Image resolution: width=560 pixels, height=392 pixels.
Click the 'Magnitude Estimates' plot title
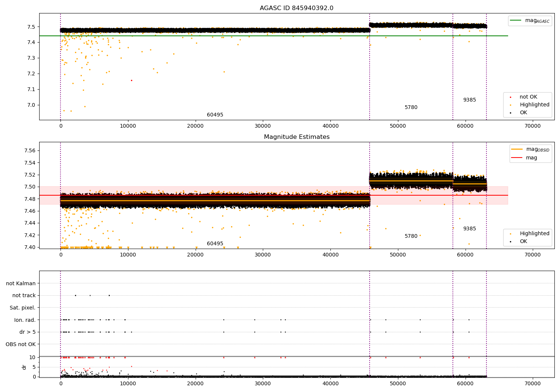(x=296, y=137)
